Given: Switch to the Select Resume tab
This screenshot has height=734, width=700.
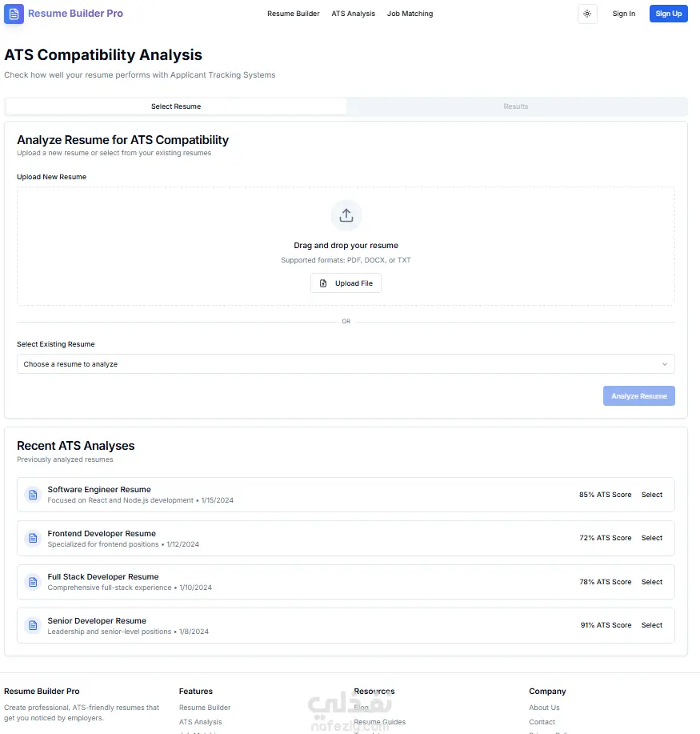Looking at the screenshot, I should click(x=176, y=106).
